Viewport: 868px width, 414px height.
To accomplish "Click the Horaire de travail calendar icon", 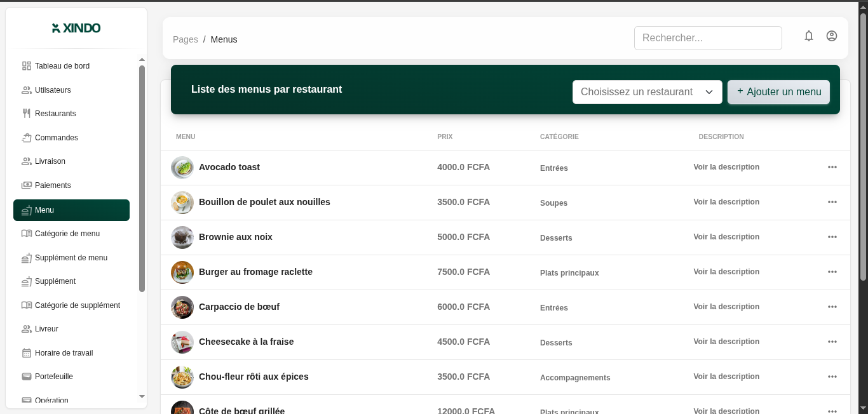I will pos(27,353).
